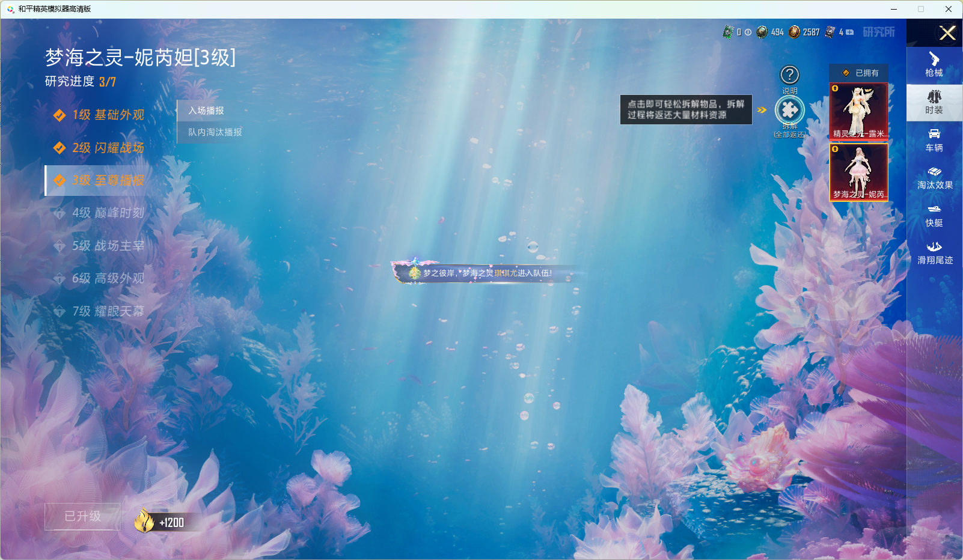Switch to the 滑翔尾迹 glide trail category
Screen dimensions: 963x560
[x=934, y=253]
